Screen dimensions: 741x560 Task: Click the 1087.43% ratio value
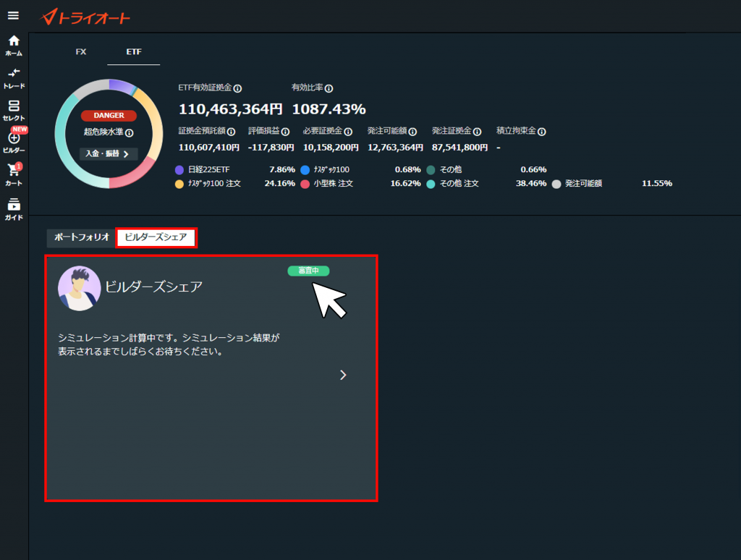pos(329,109)
